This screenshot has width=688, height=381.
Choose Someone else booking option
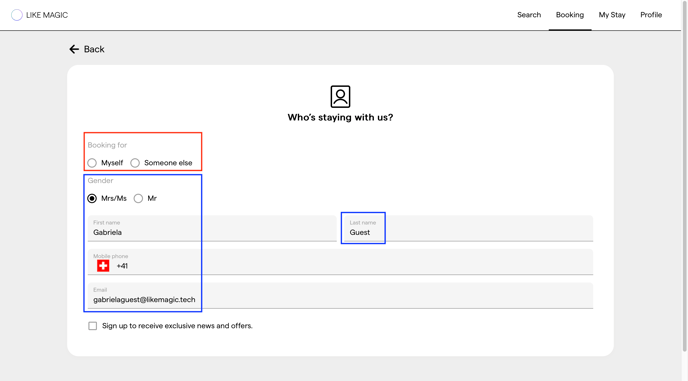[x=135, y=163]
